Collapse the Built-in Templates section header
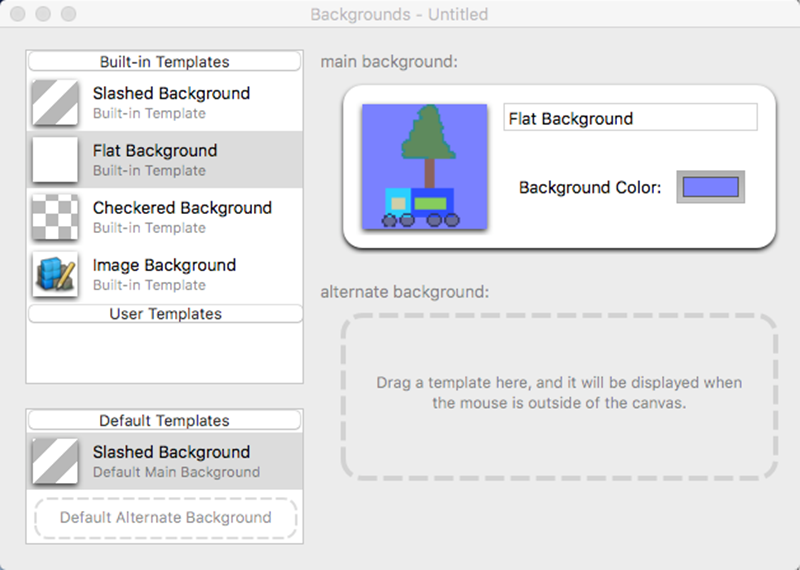800x570 pixels. pos(165,62)
